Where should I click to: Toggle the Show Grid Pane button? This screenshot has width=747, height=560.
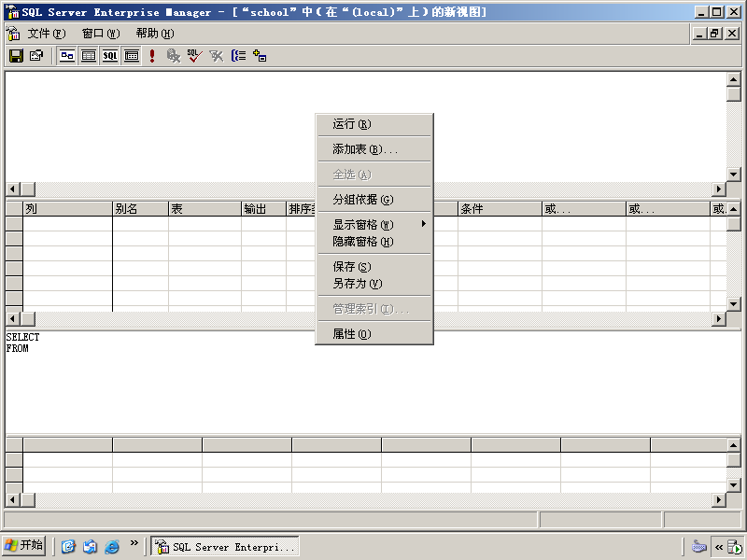(89, 56)
